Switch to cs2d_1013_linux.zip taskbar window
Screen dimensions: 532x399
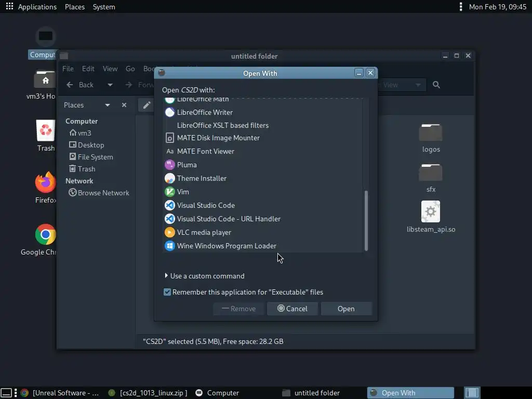148,393
